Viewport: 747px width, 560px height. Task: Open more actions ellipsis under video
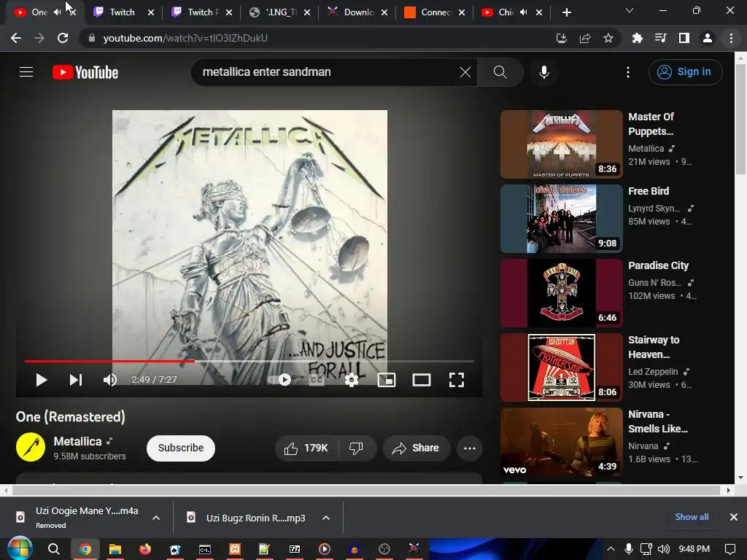(x=470, y=448)
